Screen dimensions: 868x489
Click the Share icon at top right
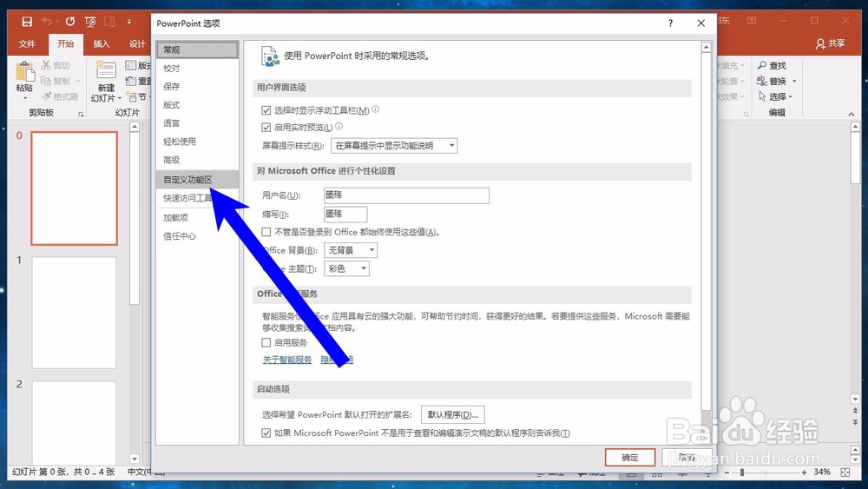[x=820, y=43]
